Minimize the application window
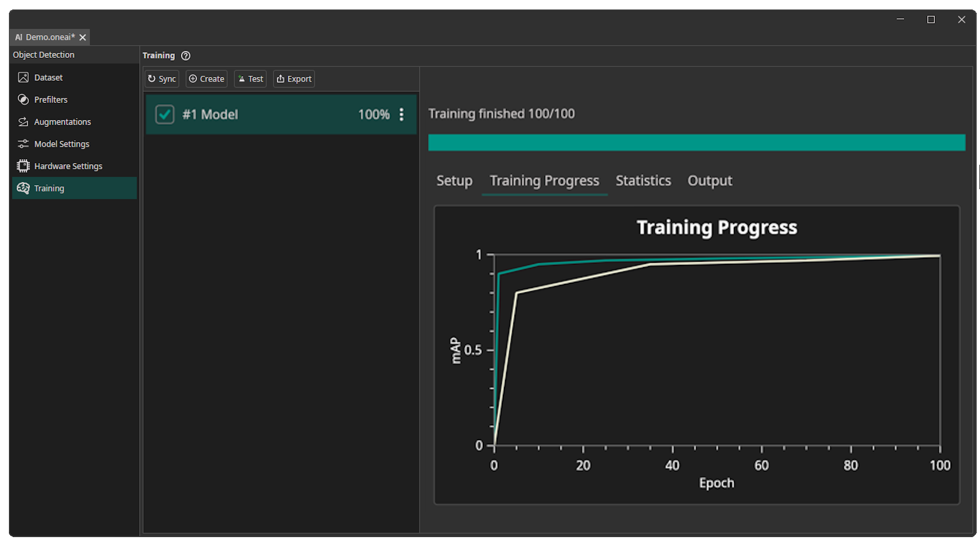This screenshot has height=551, width=980. pyautogui.click(x=900, y=19)
